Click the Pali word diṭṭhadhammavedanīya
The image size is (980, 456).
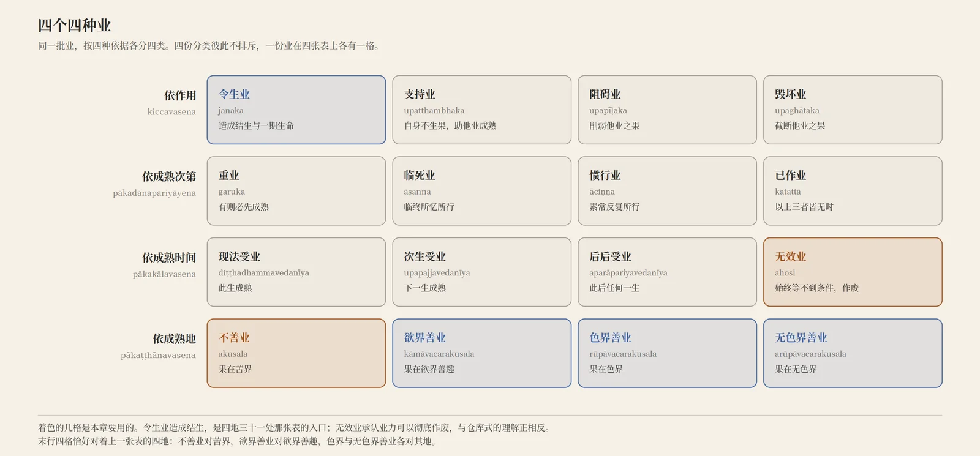[x=263, y=273]
